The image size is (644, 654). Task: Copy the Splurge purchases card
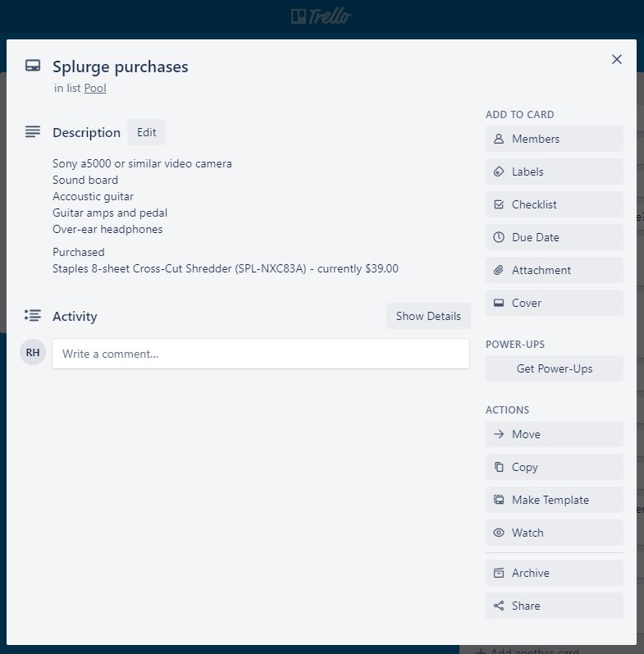(554, 467)
